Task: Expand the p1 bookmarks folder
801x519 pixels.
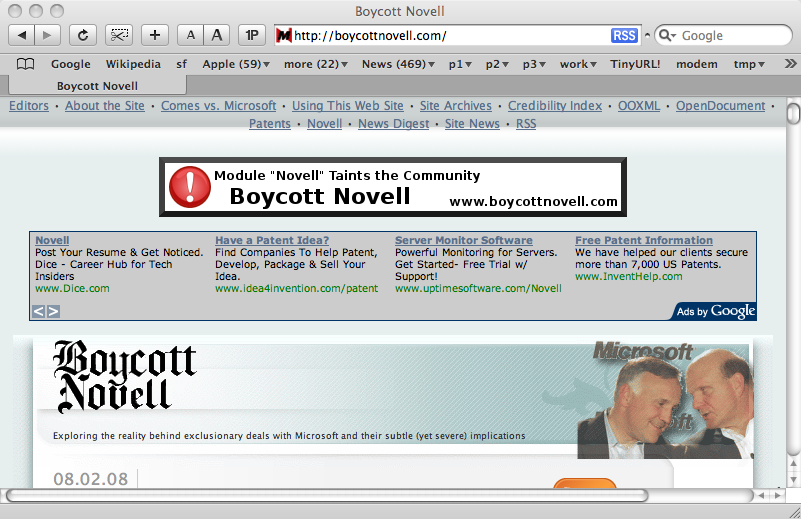Action: point(460,64)
